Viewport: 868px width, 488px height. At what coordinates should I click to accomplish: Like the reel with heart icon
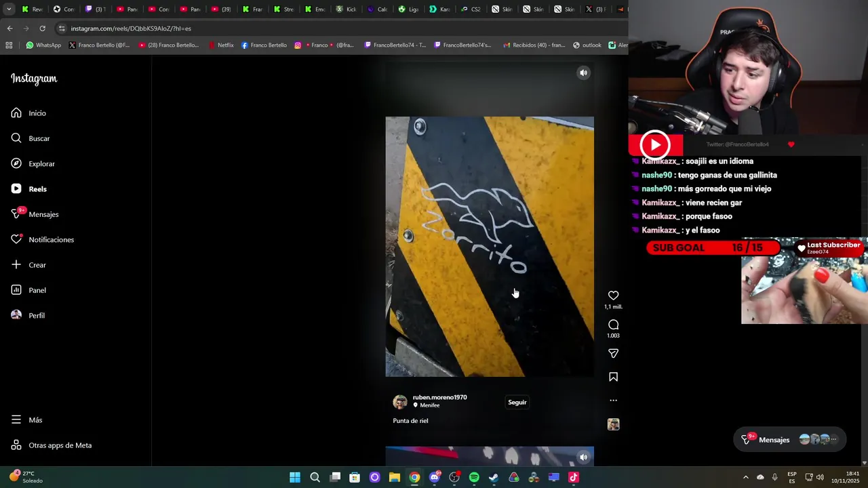pos(613,296)
